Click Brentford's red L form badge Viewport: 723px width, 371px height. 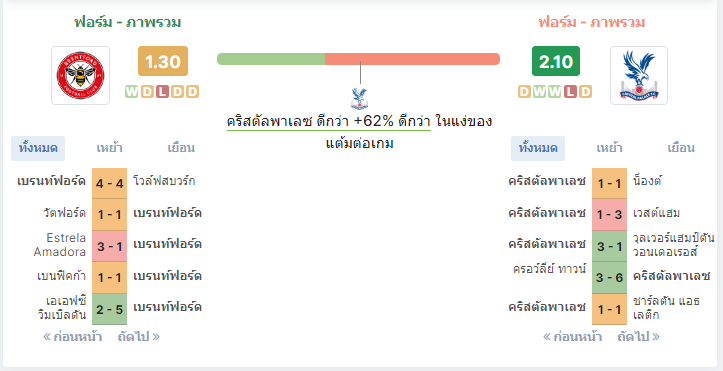(x=162, y=92)
